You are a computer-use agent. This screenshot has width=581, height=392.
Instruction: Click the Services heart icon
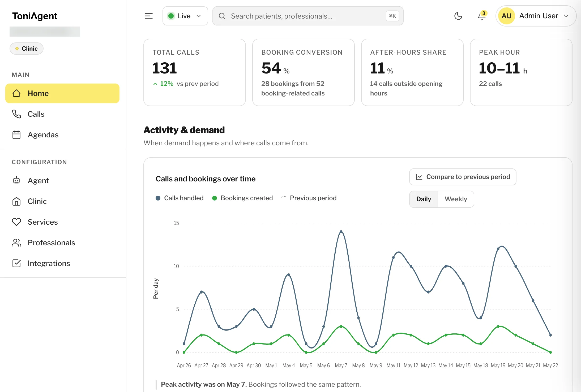(16, 222)
